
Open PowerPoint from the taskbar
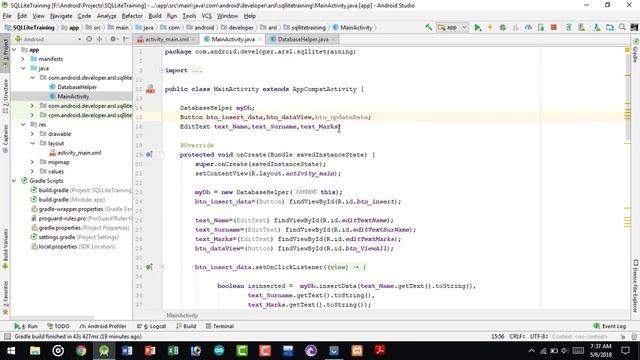pyautogui.click(x=150, y=351)
